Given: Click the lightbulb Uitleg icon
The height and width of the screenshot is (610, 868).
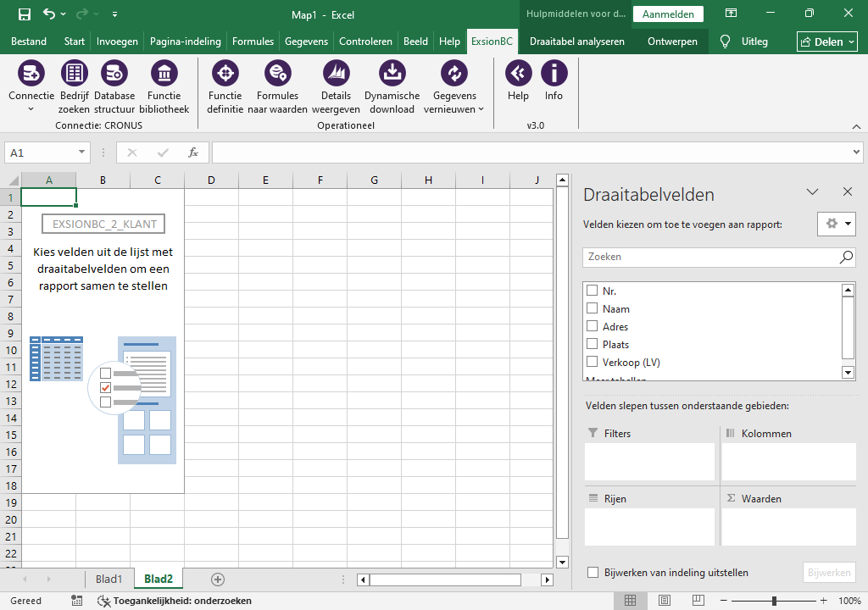Looking at the screenshot, I should point(725,42).
